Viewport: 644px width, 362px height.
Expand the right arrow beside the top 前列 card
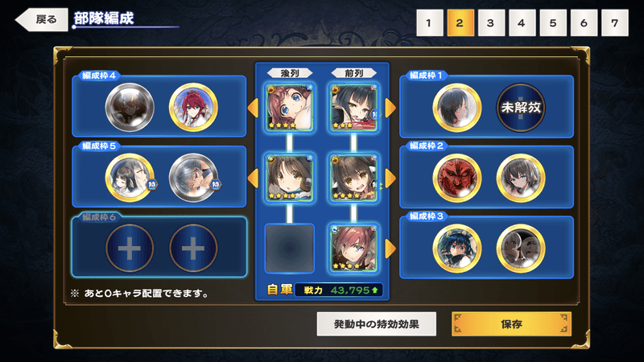[x=390, y=108]
